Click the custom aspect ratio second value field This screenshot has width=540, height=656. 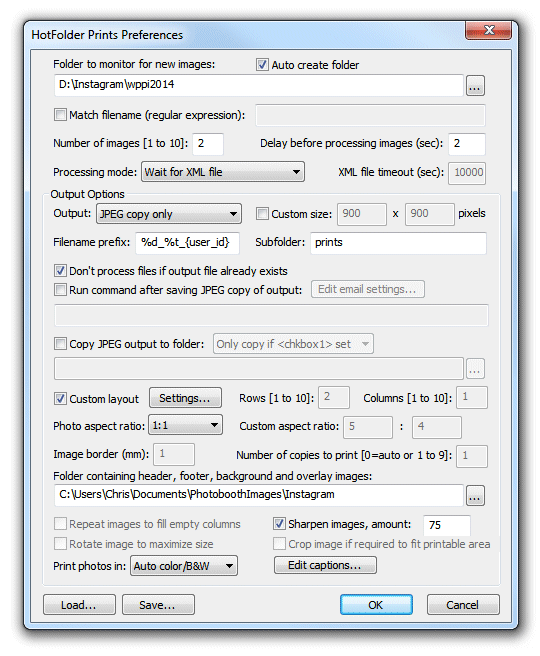tap(437, 427)
